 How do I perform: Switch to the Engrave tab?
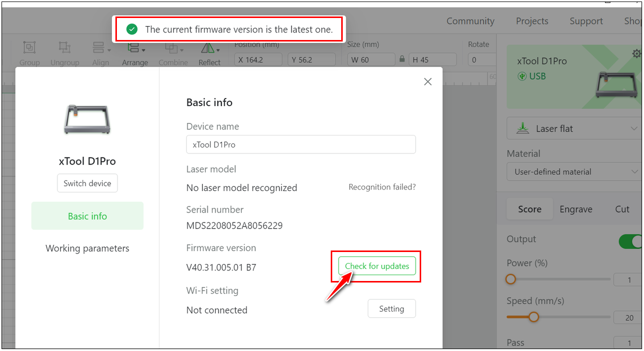click(576, 209)
